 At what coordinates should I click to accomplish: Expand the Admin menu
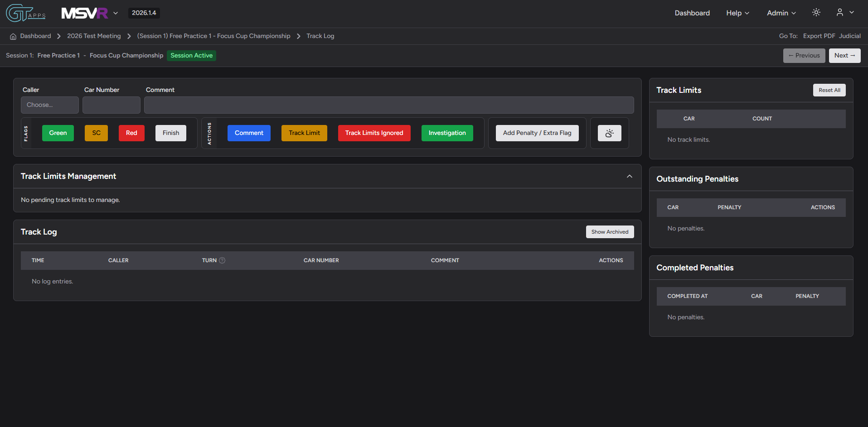point(781,13)
